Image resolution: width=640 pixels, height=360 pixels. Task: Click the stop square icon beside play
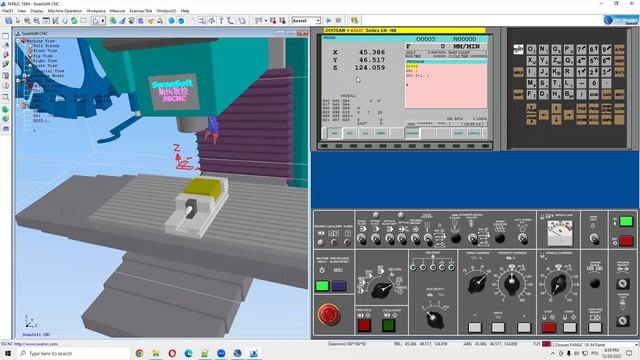(338, 20)
